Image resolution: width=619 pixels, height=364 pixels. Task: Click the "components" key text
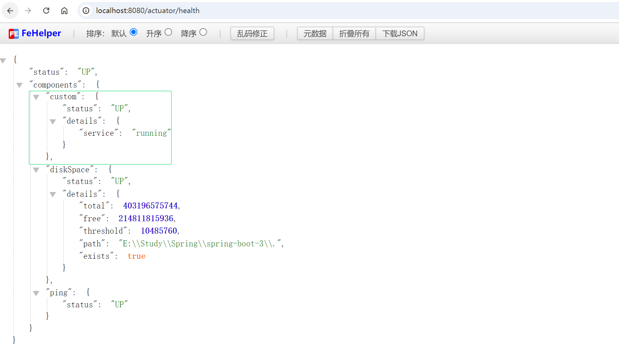pos(55,85)
